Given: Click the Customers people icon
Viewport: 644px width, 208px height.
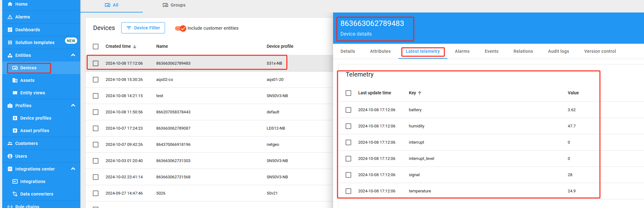Looking at the screenshot, I should [10, 143].
